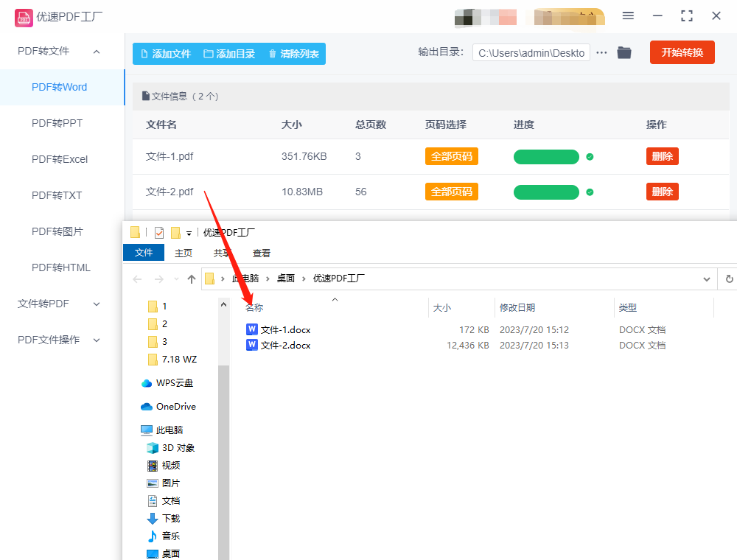Open OneDrive in the navigation pane
The height and width of the screenshot is (560, 737).
tap(168, 407)
